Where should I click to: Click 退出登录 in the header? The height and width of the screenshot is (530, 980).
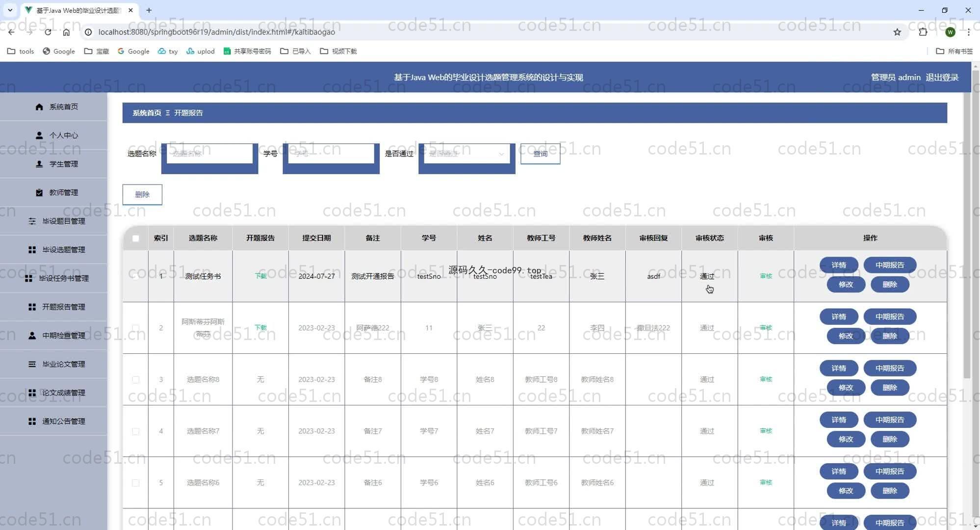tap(942, 77)
